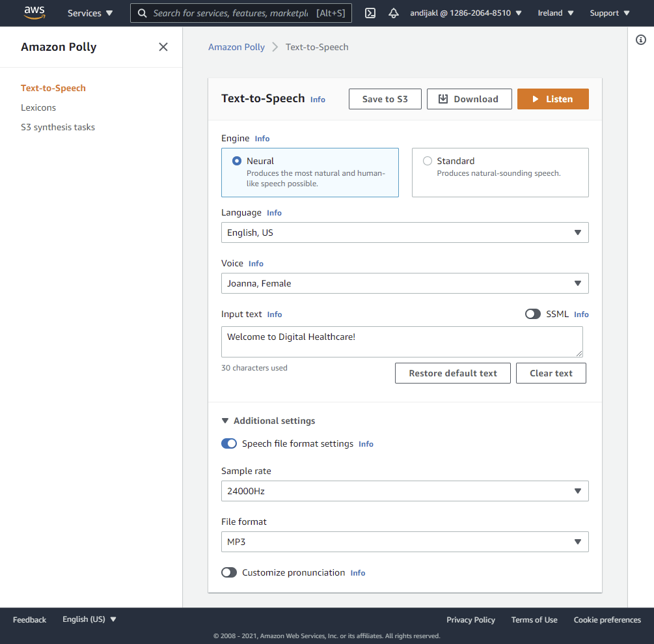Viewport: 654px width, 644px height.
Task: Click the AWS logo home icon
Action: tap(34, 13)
